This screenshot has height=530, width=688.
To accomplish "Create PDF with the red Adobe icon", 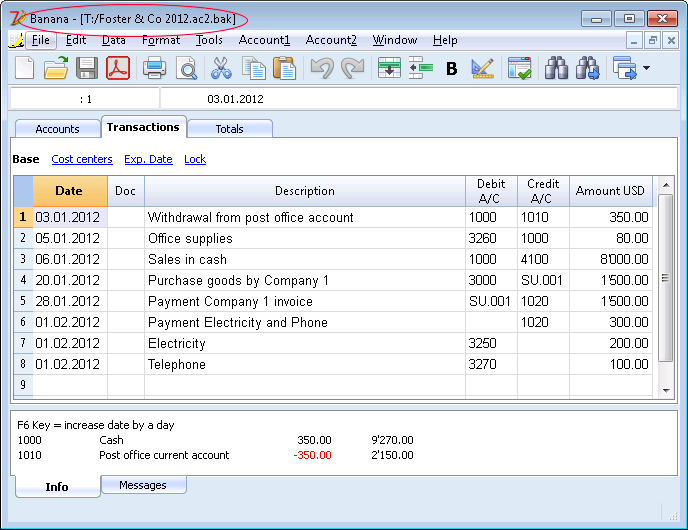I will pos(118,68).
